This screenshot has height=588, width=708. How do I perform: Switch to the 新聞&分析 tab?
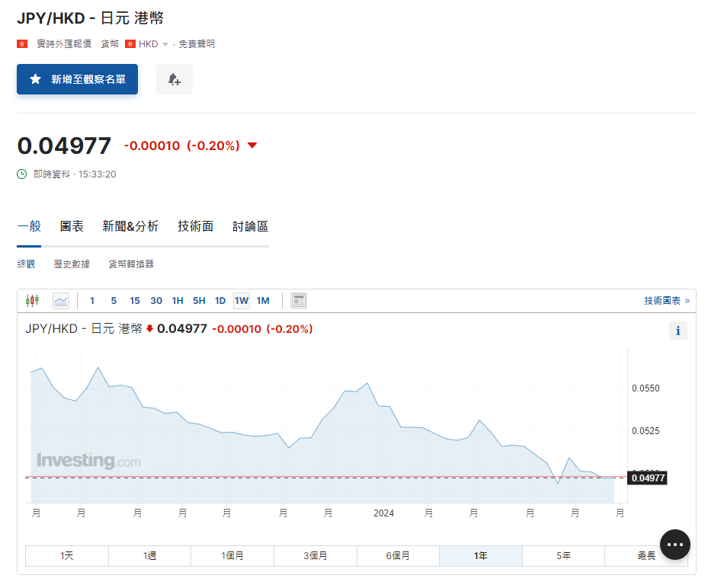click(130, 226)
